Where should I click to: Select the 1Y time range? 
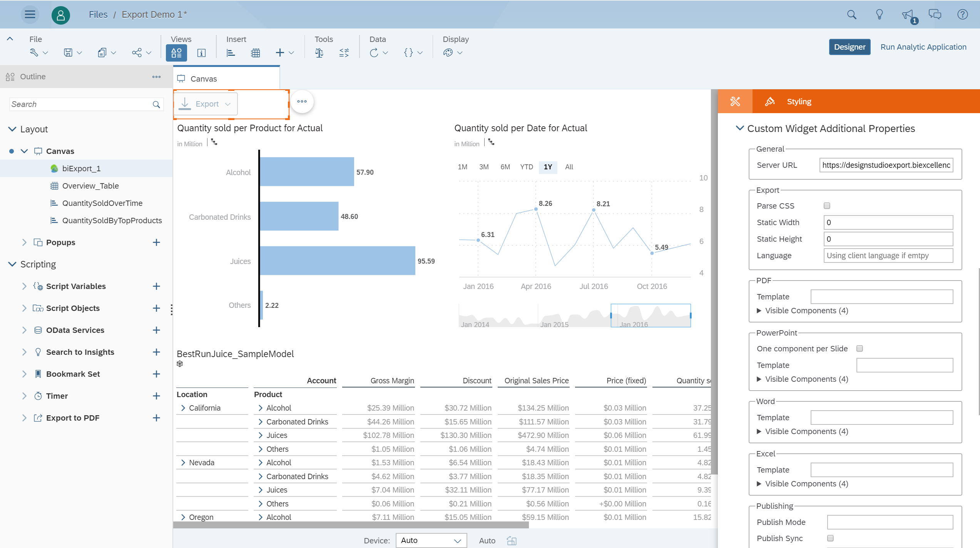tap(548, 167)
